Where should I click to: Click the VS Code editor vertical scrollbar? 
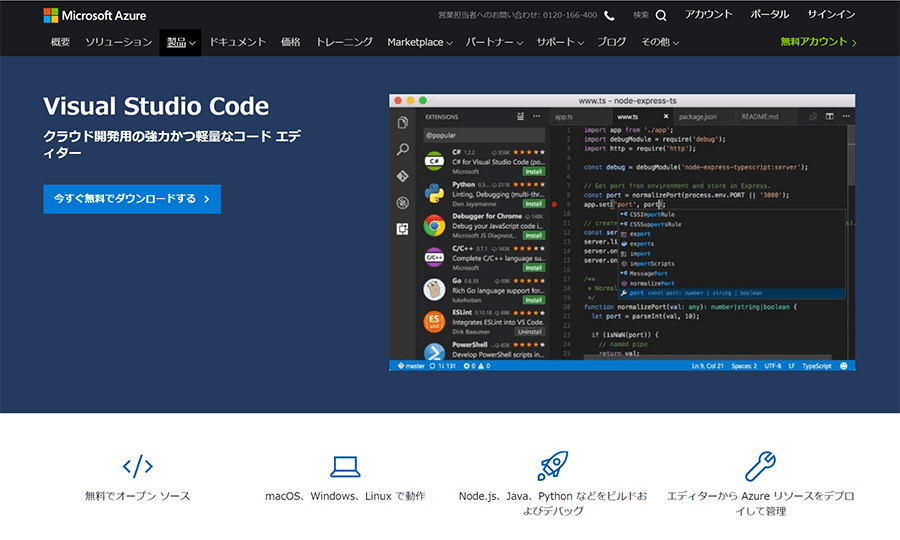tap(851, 155)
